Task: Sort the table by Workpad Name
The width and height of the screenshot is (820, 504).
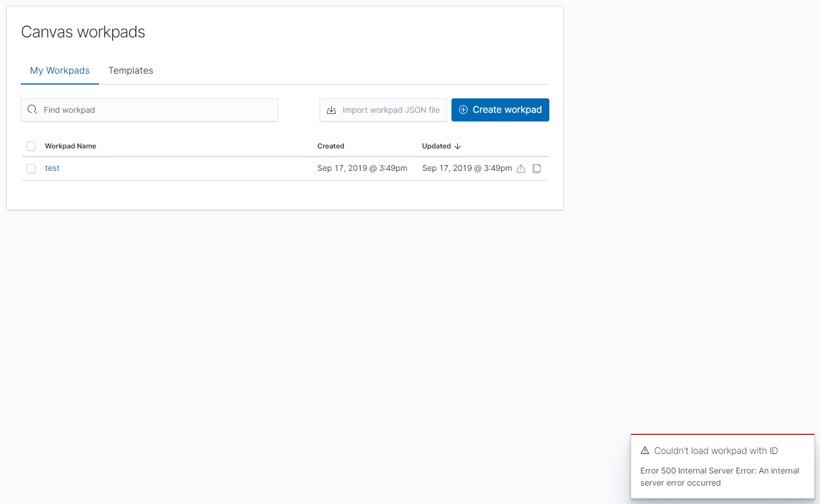Action: pyautogui.click(x=70, y=146)
